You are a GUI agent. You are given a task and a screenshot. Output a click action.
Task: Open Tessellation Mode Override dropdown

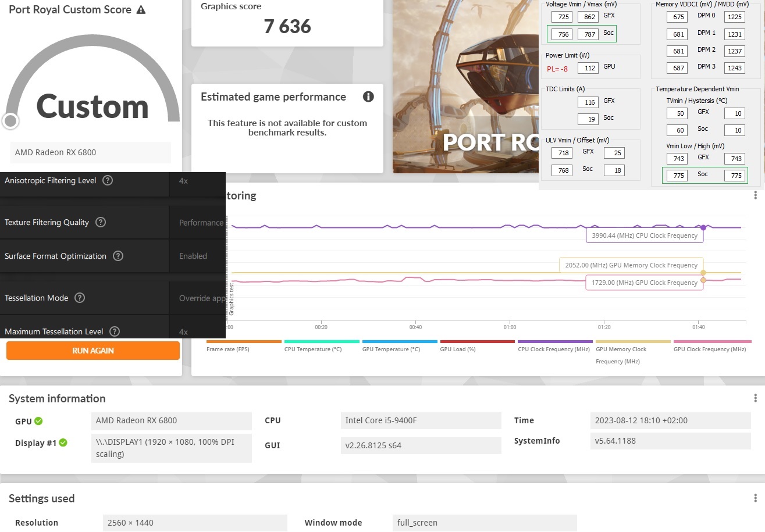pos(198,298)
